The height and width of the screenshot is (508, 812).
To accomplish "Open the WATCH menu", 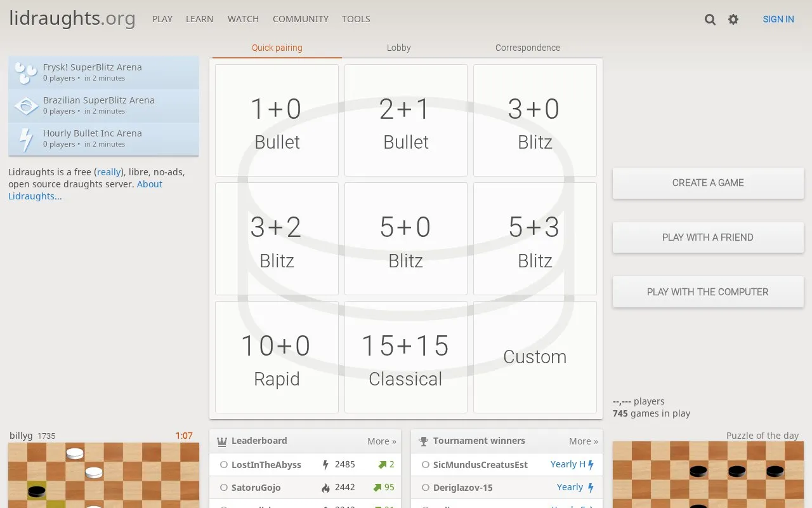I will (243, 19).
